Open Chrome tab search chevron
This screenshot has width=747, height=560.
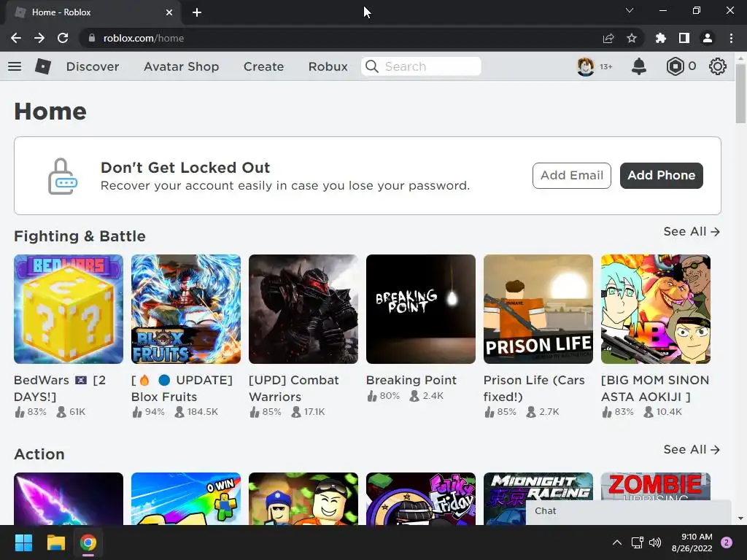coord(630,10)
